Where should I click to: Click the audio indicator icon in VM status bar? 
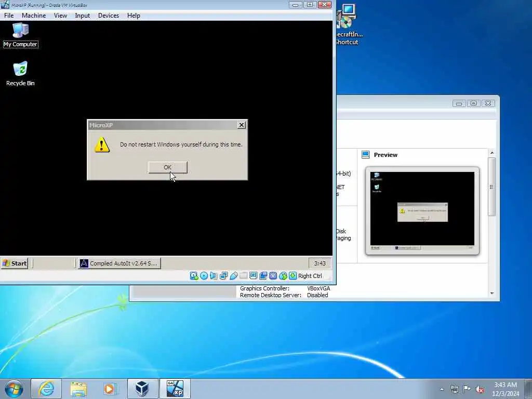point(214,276)
